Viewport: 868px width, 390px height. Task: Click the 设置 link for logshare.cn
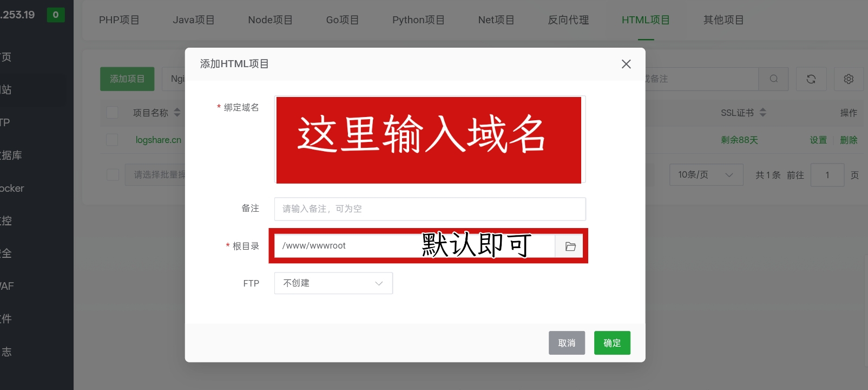click(x=818, y=140)
